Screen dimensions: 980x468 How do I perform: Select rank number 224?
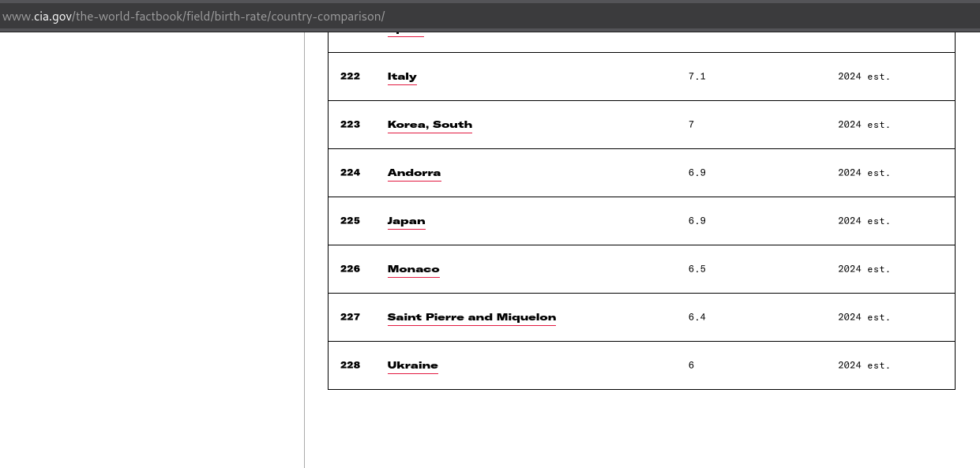(x=350, y=173)
